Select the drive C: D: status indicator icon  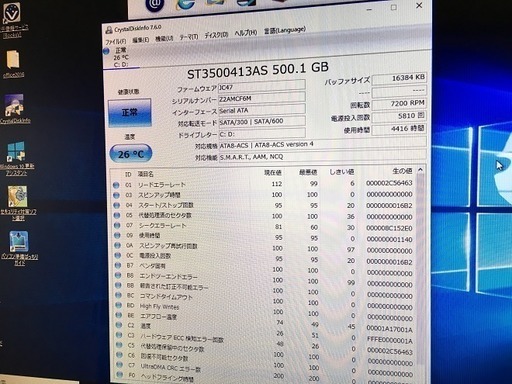point(106,51)
